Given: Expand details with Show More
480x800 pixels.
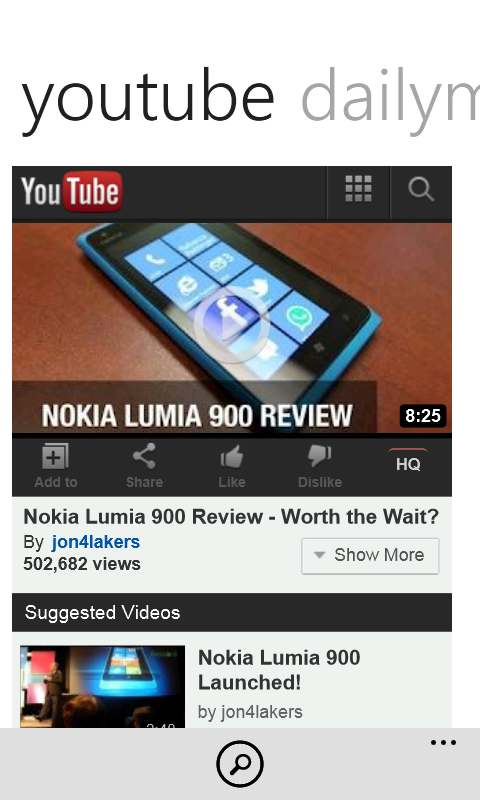Looking at the screenshot, I should (370, 556).
